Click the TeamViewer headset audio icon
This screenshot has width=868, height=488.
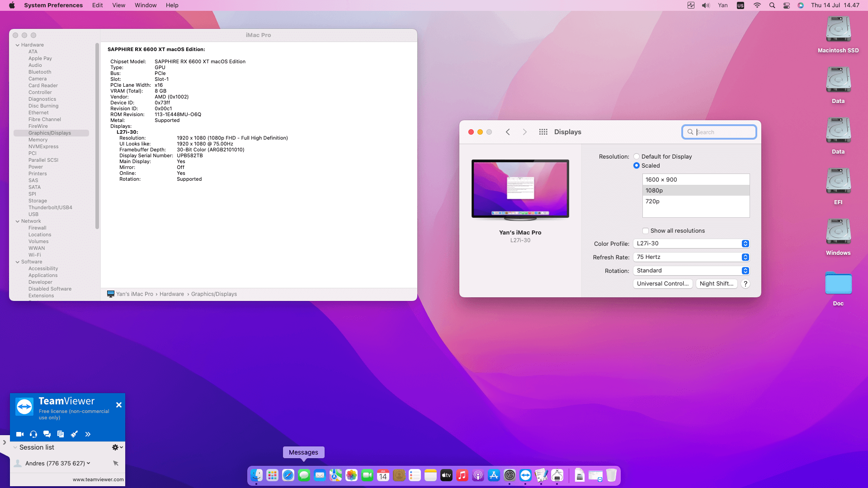point(33,434)
